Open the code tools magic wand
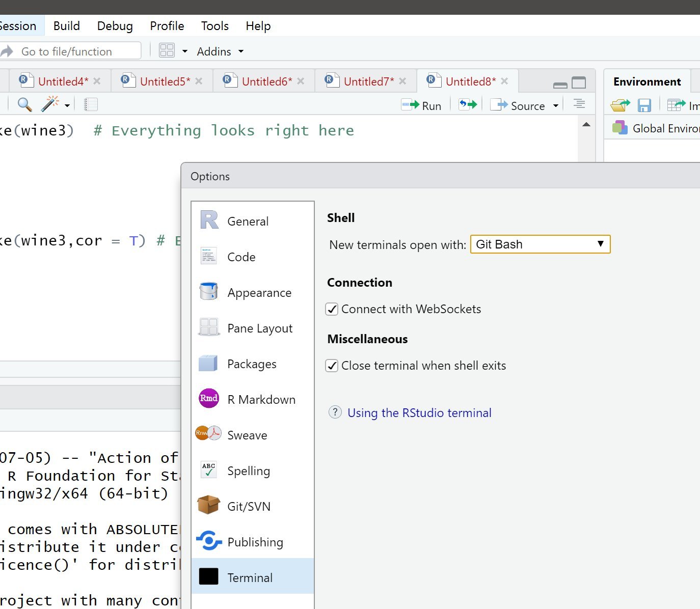 [50, 104]
